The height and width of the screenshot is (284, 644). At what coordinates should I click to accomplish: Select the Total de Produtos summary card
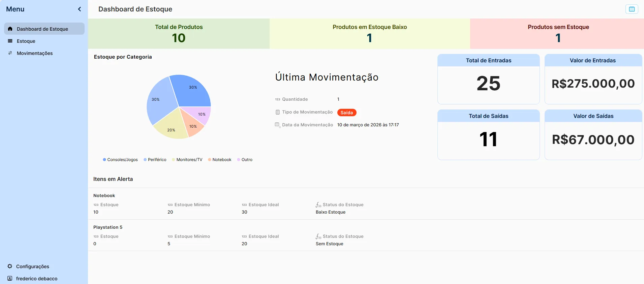pyautogui.click(x=179, y=34)
